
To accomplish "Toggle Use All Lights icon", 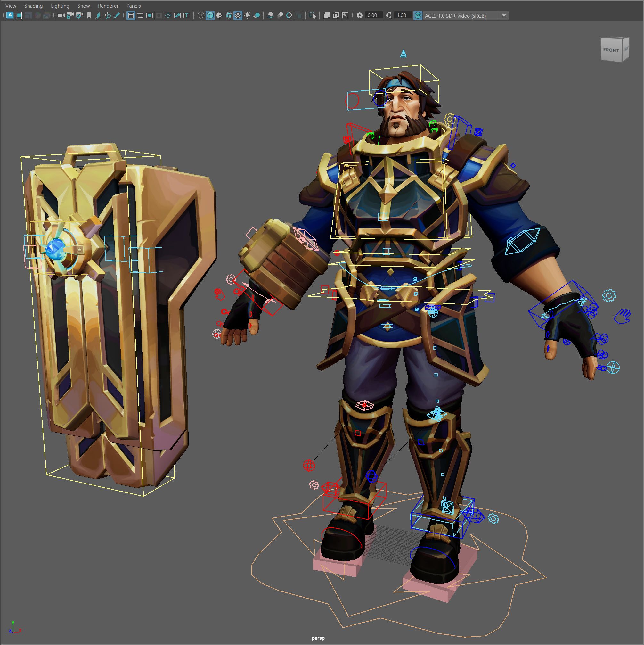I will (x=247, y=15).
